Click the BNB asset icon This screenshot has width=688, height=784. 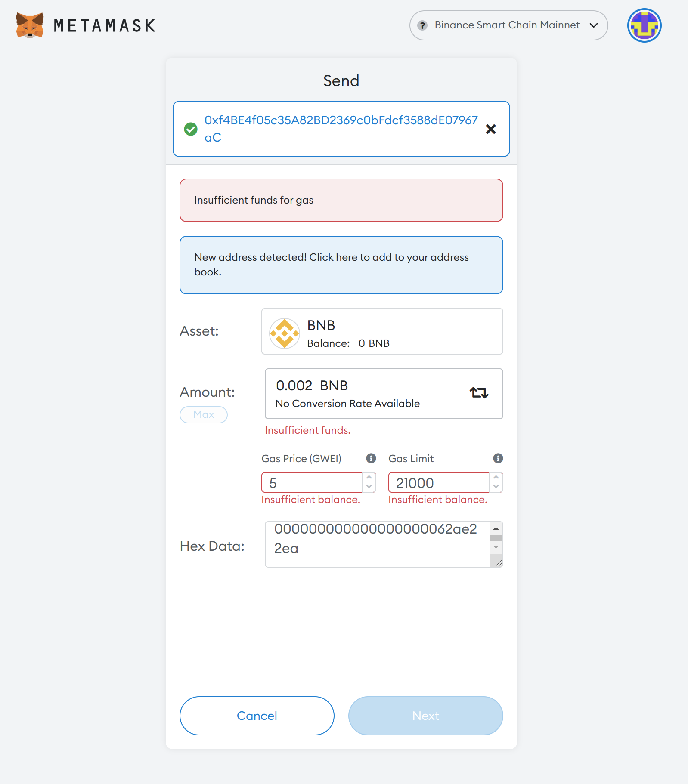[x=285, y=333]
